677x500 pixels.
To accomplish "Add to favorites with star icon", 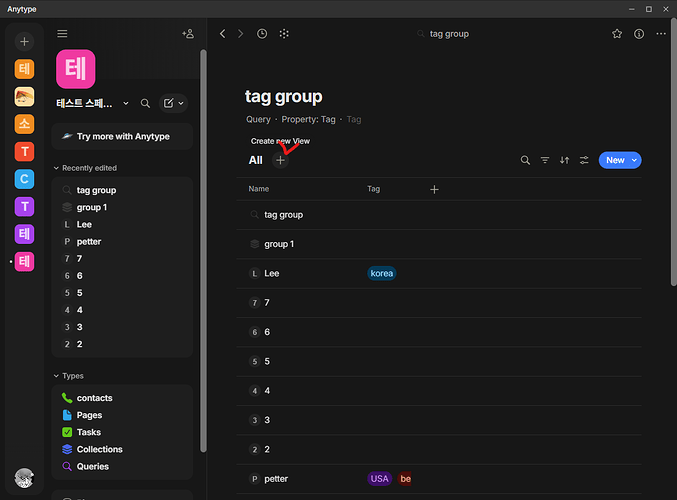I will click(x=617, y=34).
